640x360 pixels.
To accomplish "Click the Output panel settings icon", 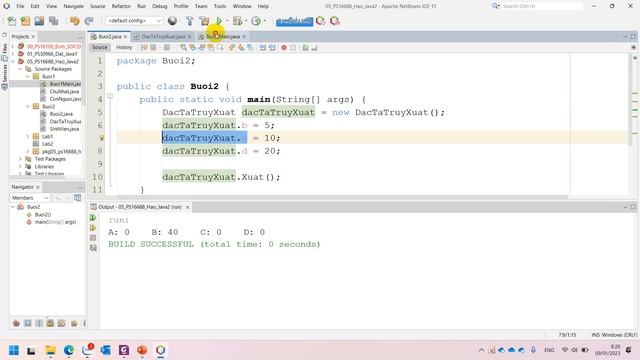I will point(93,248).
